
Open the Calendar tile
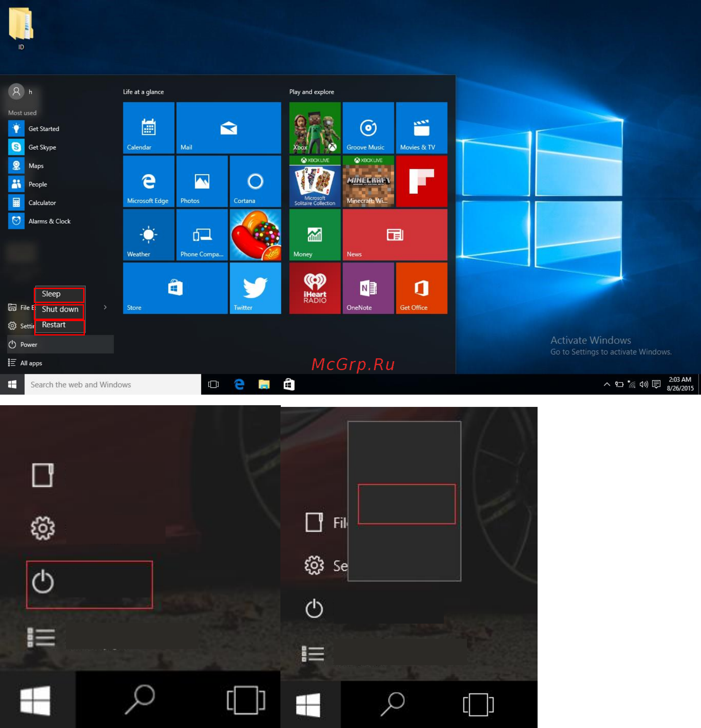pyautogui.click(x=149, y=128)
